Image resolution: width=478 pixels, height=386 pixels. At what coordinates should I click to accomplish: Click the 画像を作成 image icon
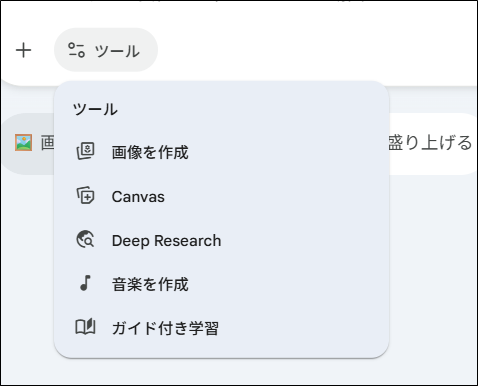pyautogui.click(x=85, y=152)
